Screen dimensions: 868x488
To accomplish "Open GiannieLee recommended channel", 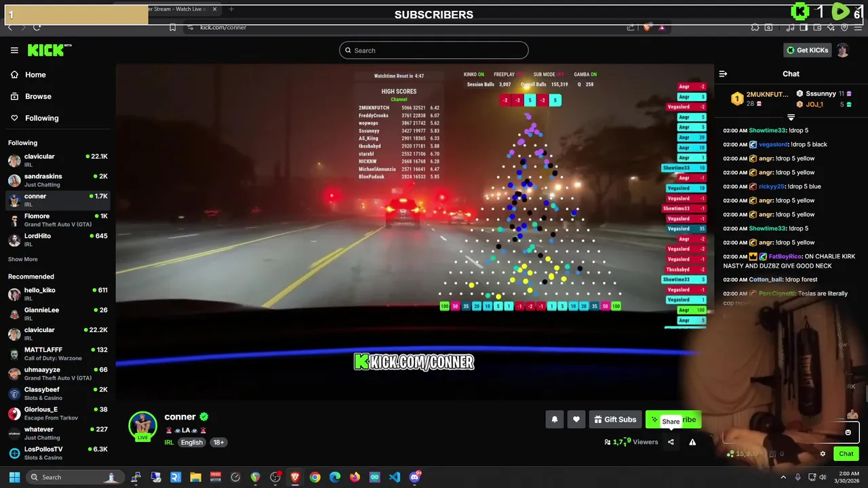I will pos(58,314).
